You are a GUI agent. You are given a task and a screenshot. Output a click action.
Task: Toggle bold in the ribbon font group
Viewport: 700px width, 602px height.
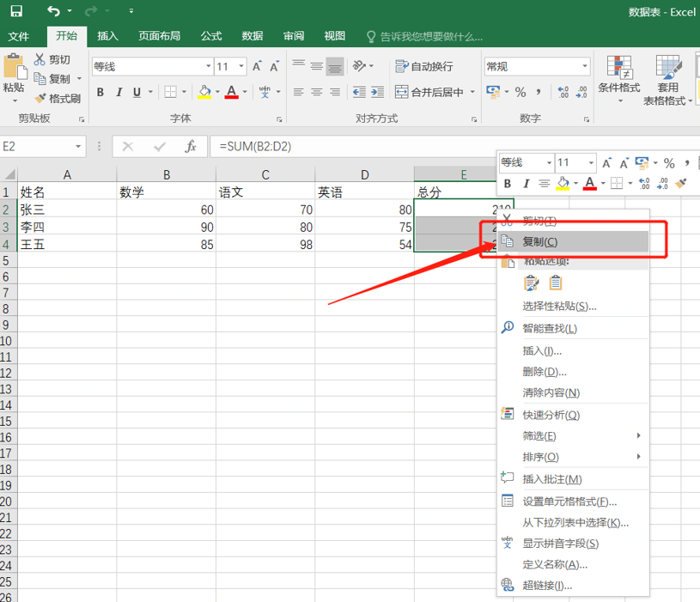click(100, 93)
